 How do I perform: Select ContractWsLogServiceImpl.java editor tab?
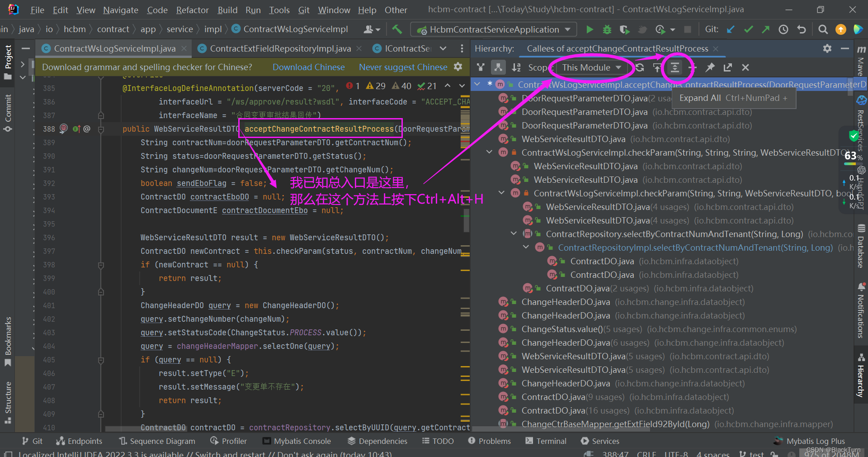[115, 48]
